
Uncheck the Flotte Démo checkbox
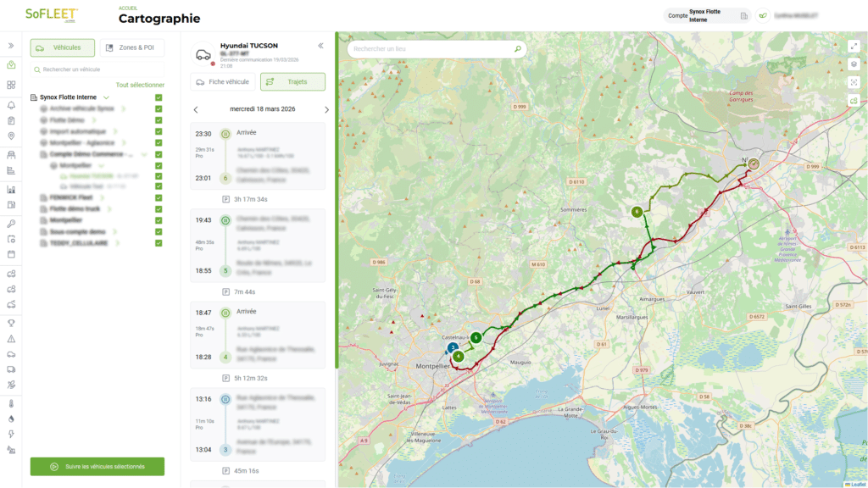point(159,120)
